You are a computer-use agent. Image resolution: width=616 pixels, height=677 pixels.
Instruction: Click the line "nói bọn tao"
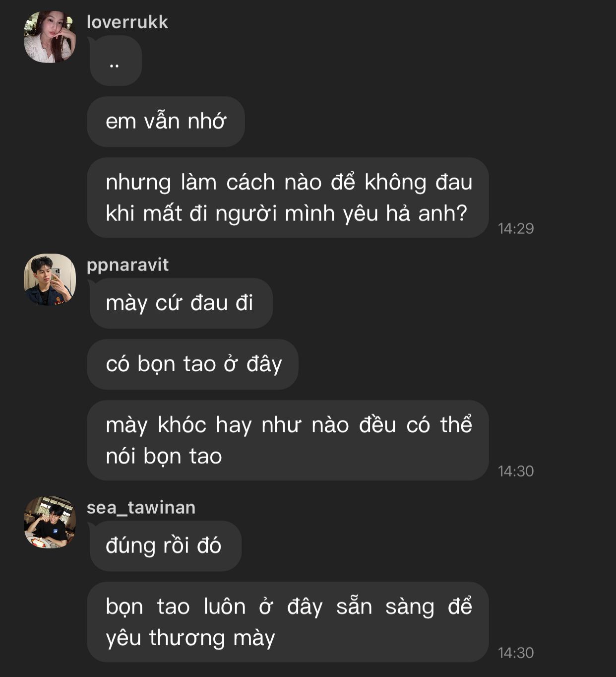pyautogui.click(x=164, y=456)
